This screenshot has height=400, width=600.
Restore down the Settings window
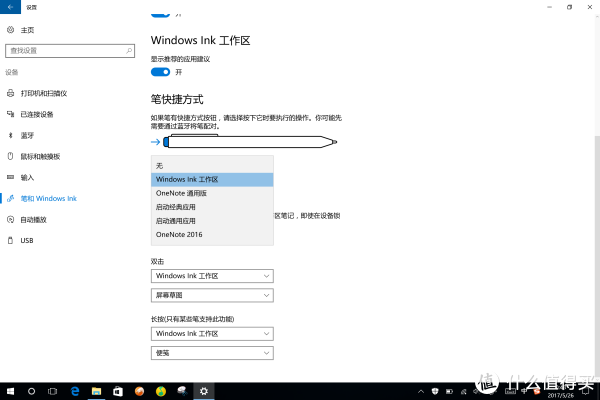(x=569, y=7)
